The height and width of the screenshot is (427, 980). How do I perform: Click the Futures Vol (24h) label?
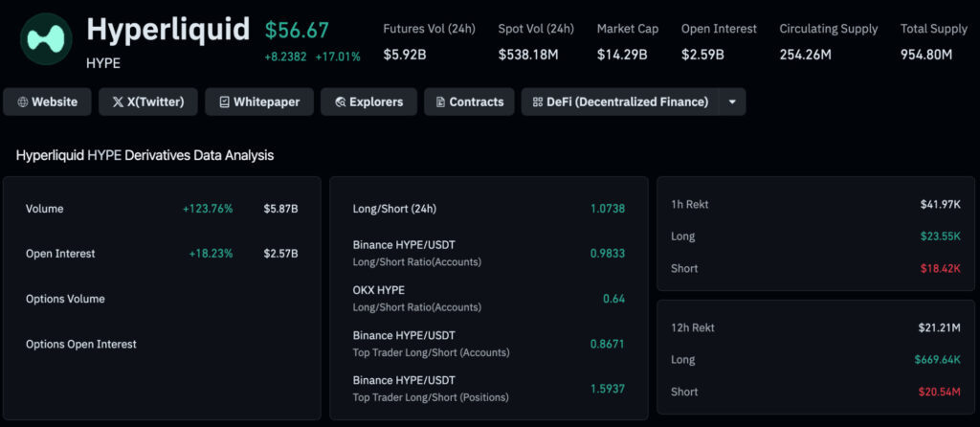coord(430,29)
